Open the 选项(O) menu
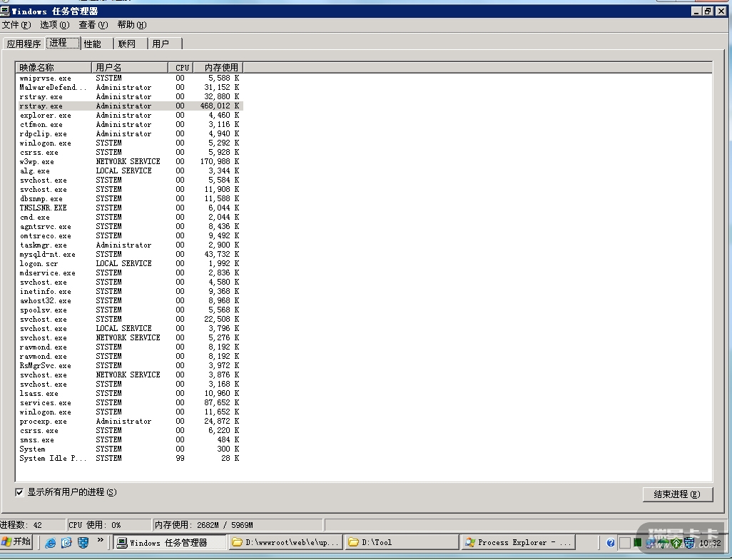This screenshot has width=732, height=560. (54, 25)
